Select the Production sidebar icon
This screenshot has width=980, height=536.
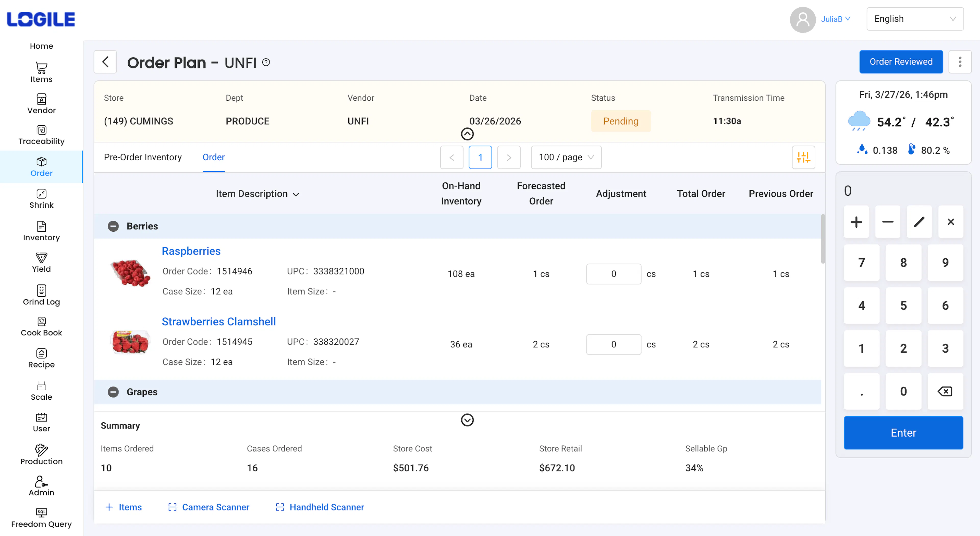(x=41, y=454)
